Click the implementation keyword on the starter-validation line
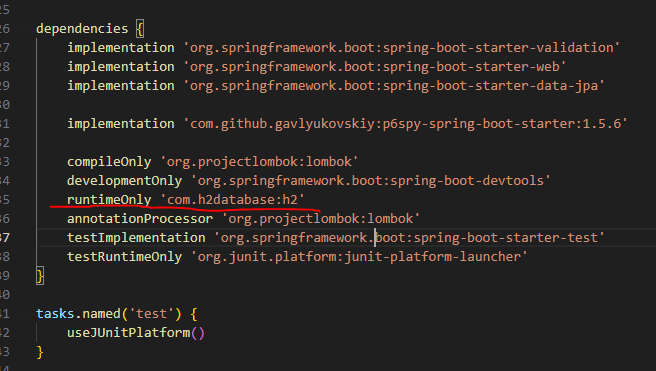Viewport: 656px width, 371px height. (x=121, y=48)
